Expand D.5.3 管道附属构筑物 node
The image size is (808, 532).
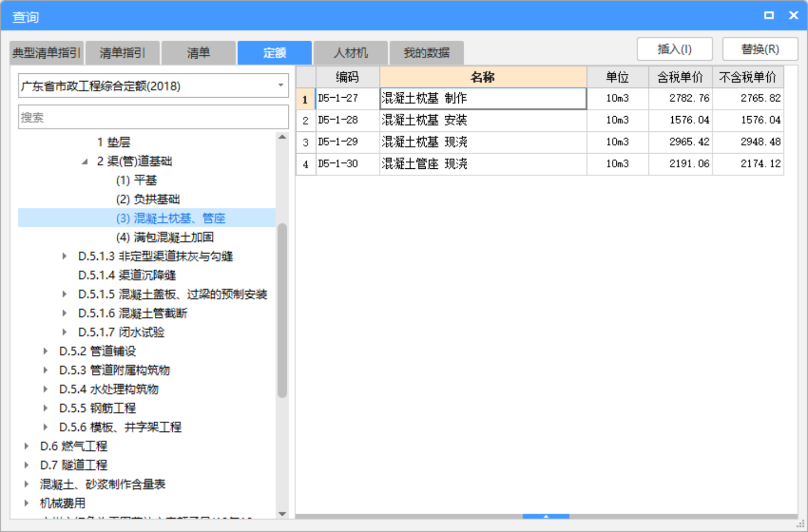coord(46,370)
